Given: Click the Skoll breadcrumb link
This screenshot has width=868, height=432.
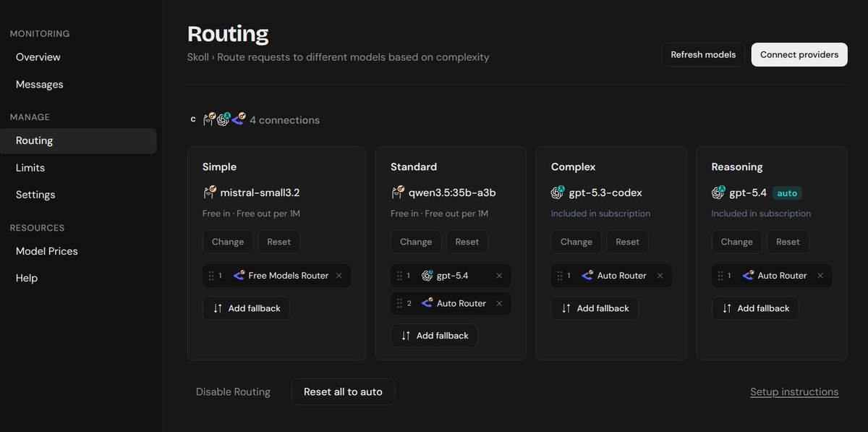Looking at the screenshot, I should pyautogui.click(x=199, y=56).
